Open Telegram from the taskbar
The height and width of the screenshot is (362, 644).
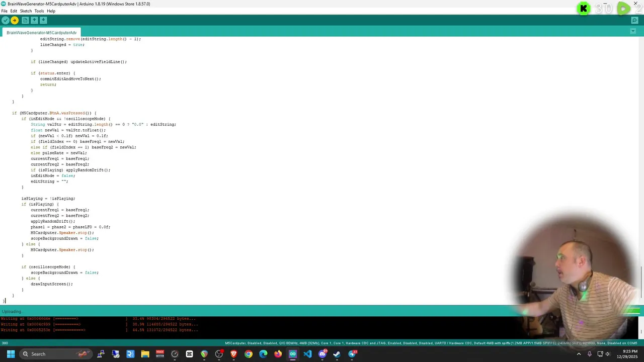[x=352, y=354]
